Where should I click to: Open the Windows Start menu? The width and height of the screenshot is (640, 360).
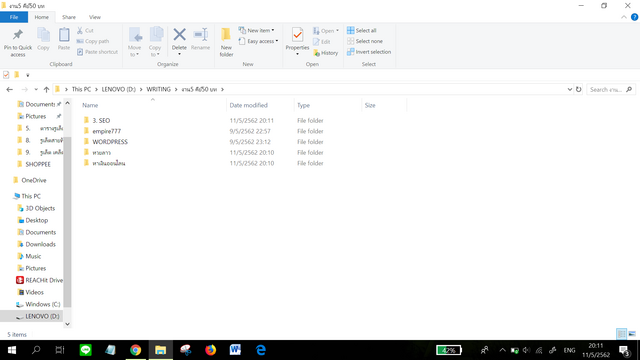(x=12, y=350)
